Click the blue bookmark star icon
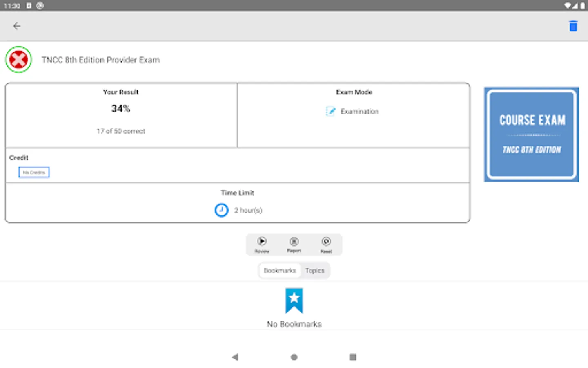 (x=294, y=301)
